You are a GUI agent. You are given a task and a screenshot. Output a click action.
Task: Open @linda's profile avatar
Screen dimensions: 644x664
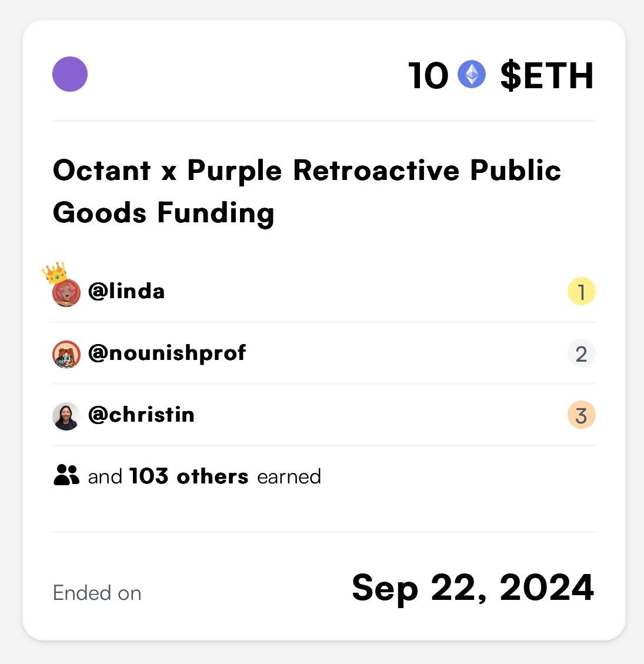point(66,293)
